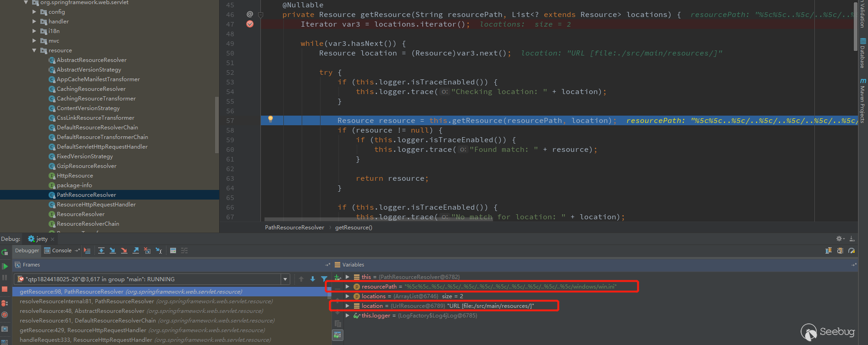Click the override gutter icon at line 46
Viewport: 868px width, 345px height.
coord(250,14)
